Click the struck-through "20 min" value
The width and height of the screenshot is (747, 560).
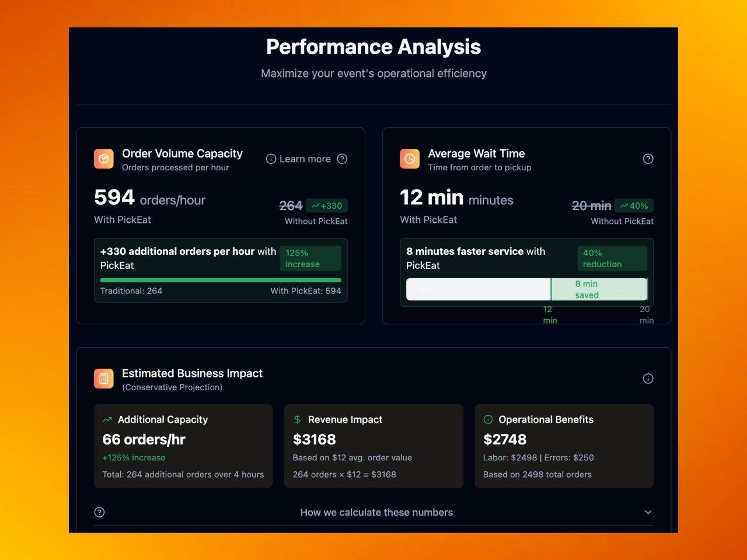pos(591,206)
